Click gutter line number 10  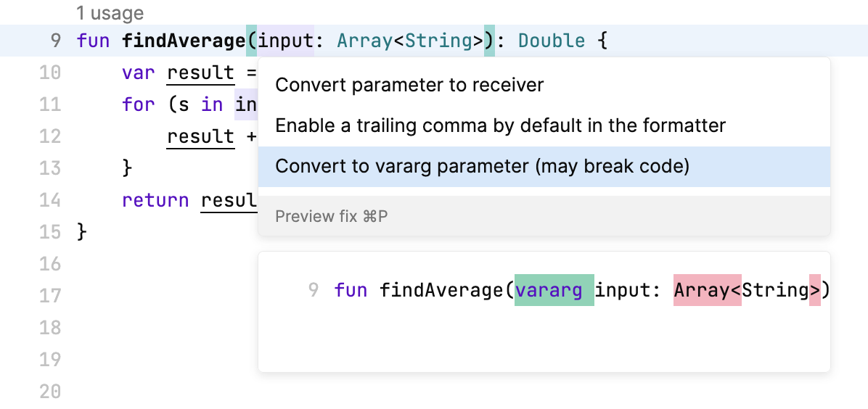click(49, 73)
